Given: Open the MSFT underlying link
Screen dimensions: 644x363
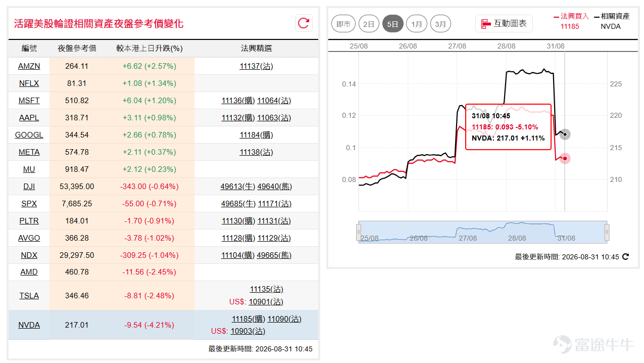Looking at the screenshot, I should (x=29, y=101).
